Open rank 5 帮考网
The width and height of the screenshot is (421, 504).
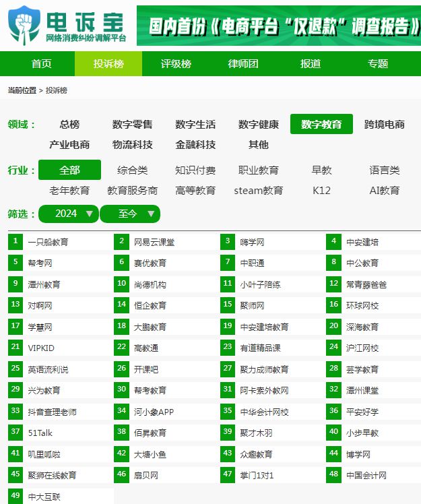40,263
